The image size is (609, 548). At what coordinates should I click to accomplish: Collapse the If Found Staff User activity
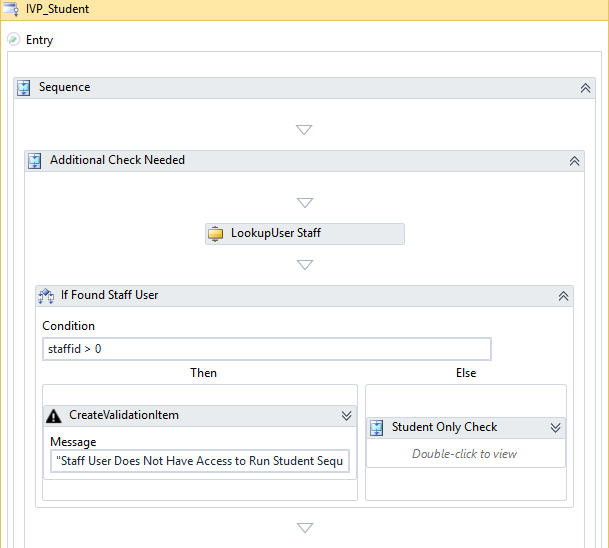(564, 296)
